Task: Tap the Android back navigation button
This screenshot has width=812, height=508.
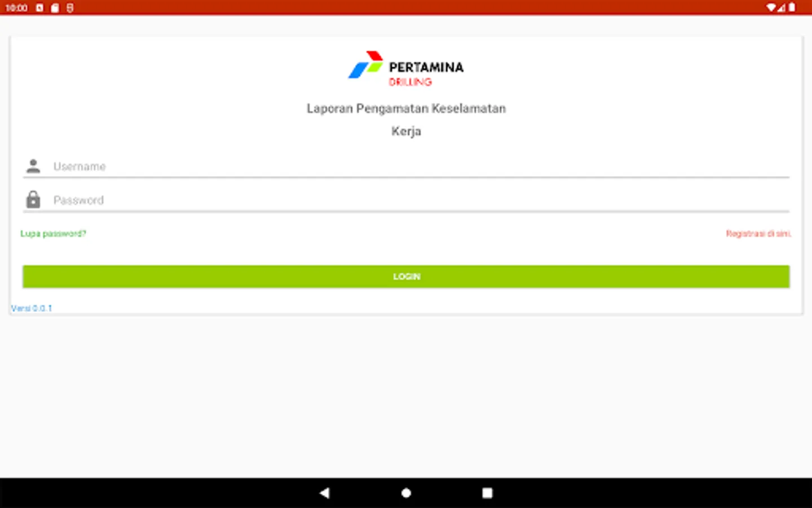Action: pyautogui.click(x=324, y=493)
